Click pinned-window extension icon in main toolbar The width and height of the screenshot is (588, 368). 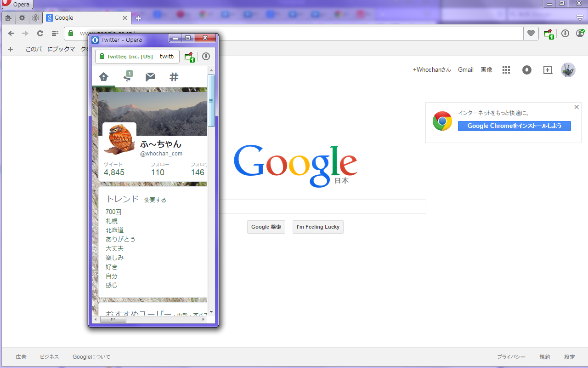[548, 34]
